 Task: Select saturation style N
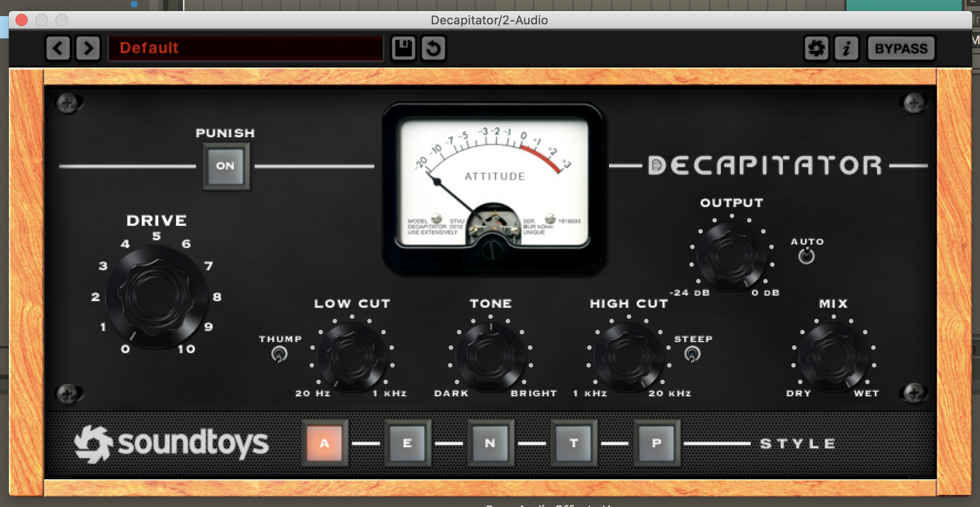(x=490, y=443)
